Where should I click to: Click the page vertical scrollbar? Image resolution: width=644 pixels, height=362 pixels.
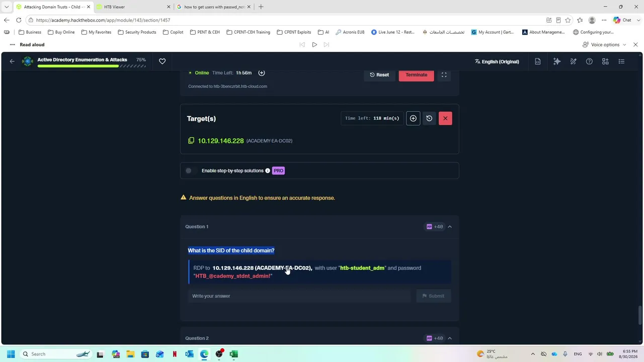point(640,315)
